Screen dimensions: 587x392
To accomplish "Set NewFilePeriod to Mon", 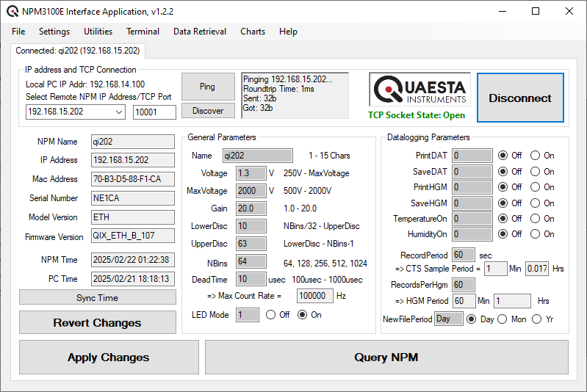I will [503, 319].
